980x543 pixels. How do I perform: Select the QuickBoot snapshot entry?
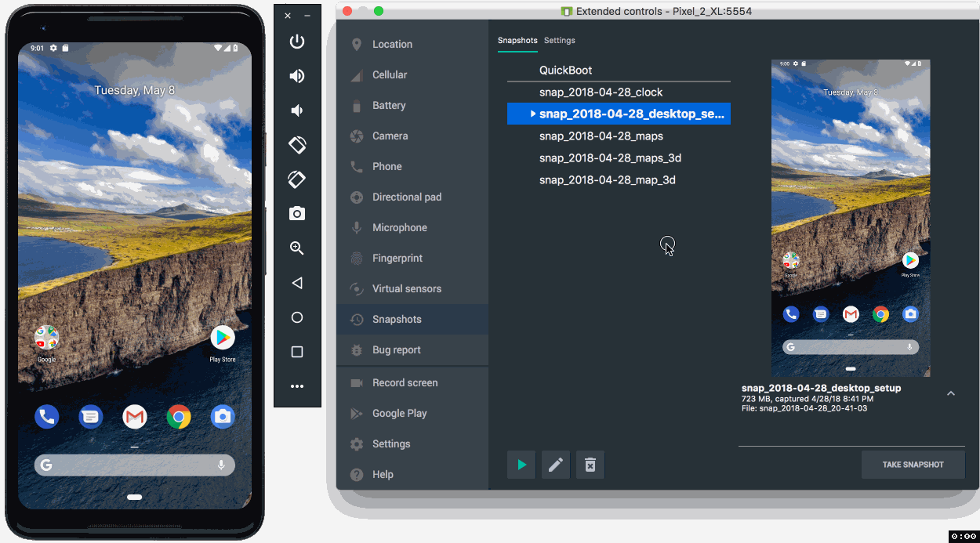[565, 71]
